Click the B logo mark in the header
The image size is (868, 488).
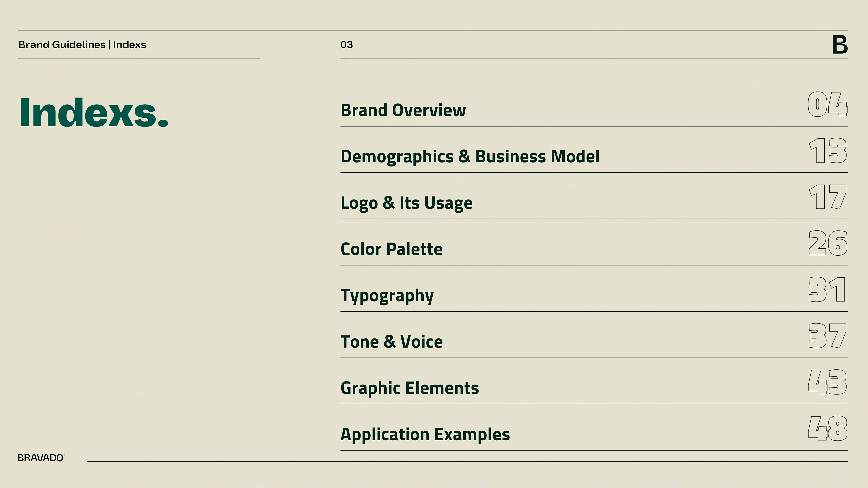840,45
